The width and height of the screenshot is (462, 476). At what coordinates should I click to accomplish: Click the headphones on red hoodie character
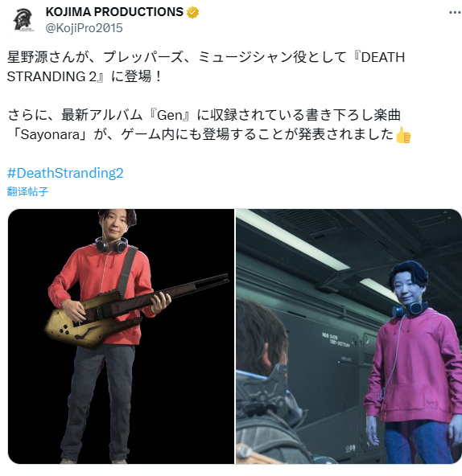coord(110,244)
